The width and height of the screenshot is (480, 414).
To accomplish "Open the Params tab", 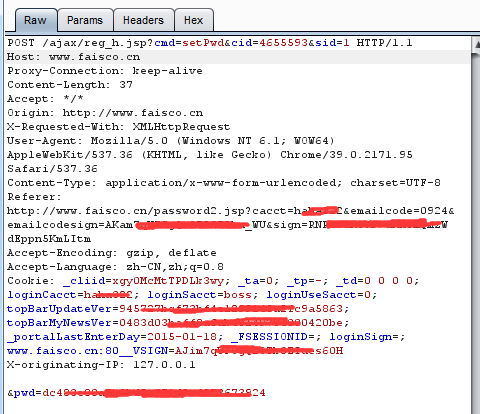I will pos(85,20).
